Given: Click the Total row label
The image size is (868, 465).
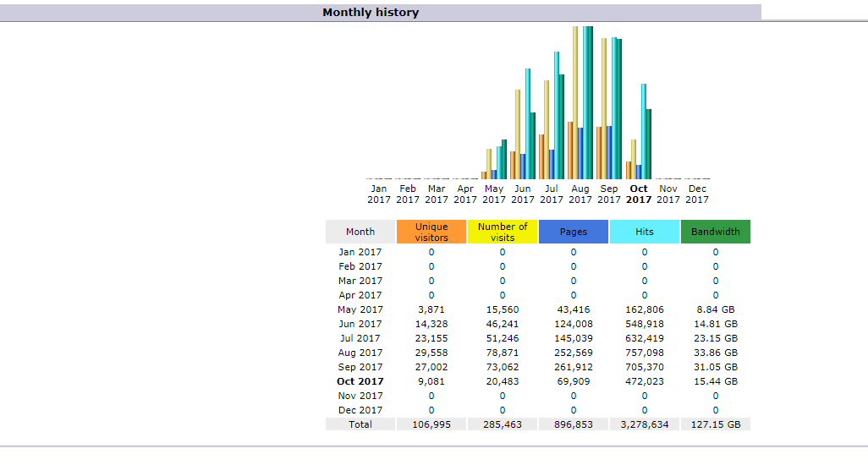Looking at the screenshot, I should click(360, 424).
